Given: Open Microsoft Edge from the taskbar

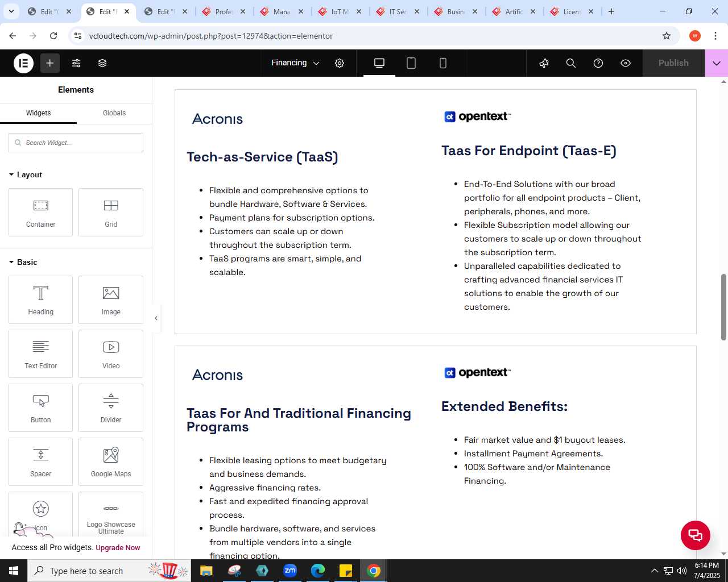Looking at the screenshot, I should click(x=318, y=571).
